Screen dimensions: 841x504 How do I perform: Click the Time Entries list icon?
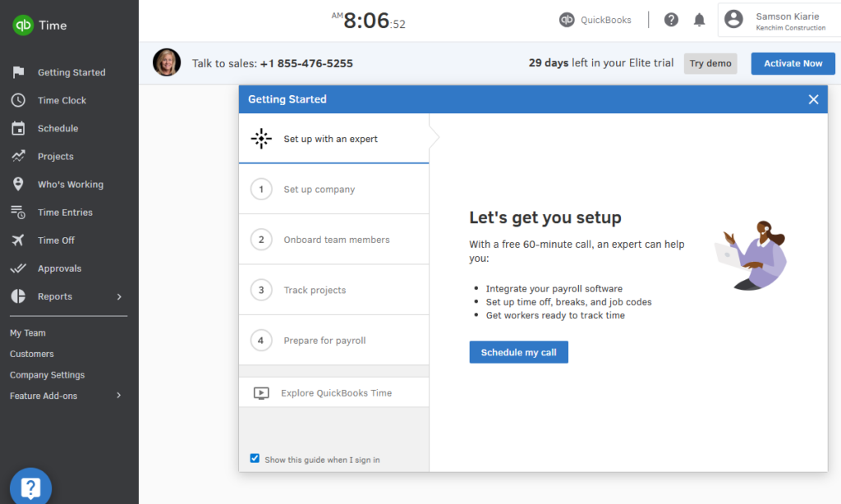pos(18,213)
